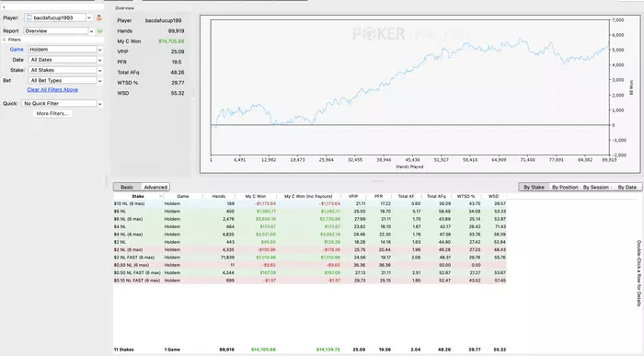Select the By Date view

point(627,188)
